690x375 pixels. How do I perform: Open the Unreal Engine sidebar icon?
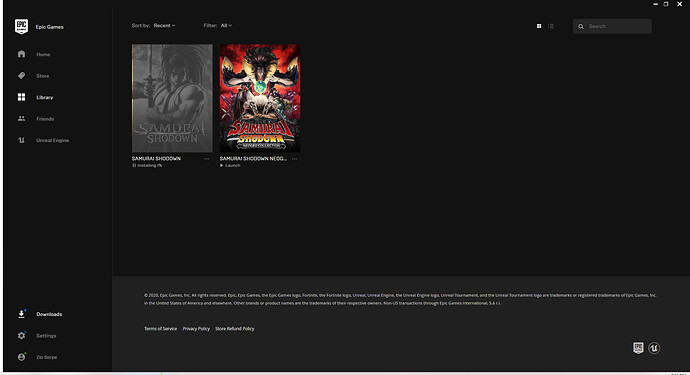[21, 140]
